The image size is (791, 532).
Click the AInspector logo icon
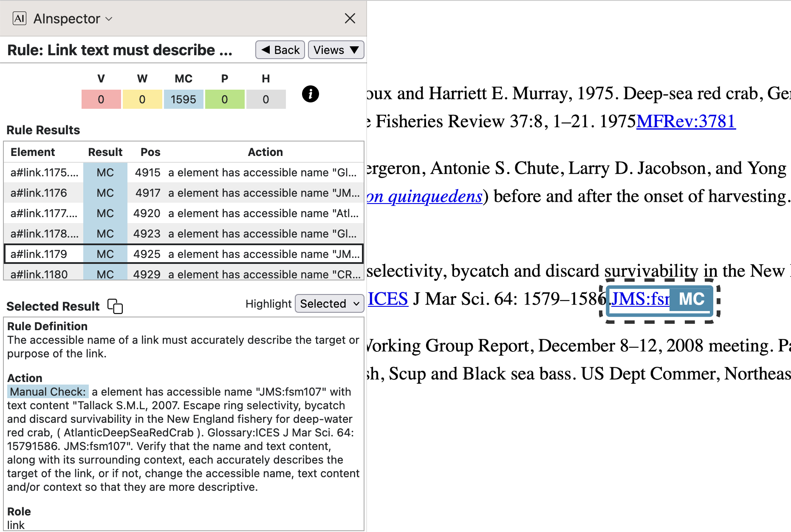20,18
